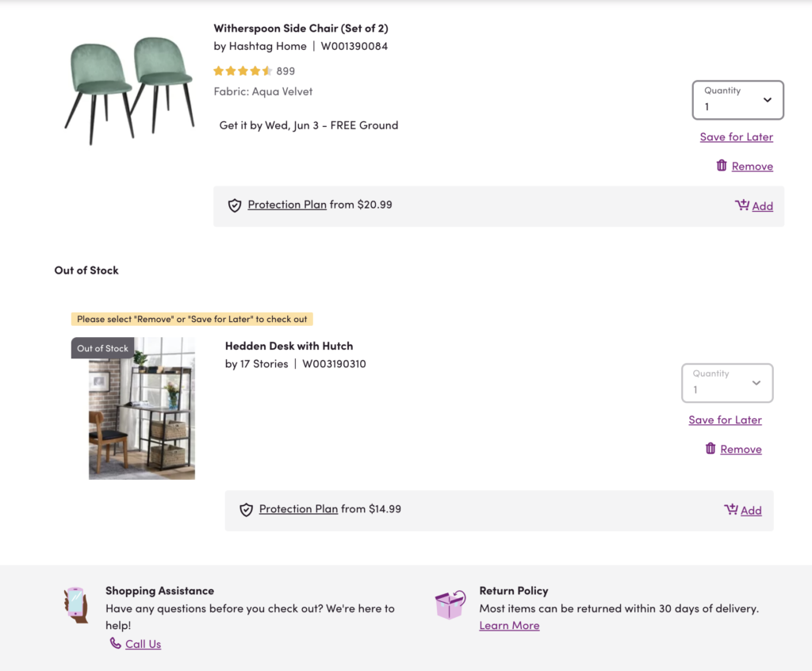Viewport: 812px width, 671px height.
Task: Save the Hedden Desk with Hutch for later
Action: pos(725,420)
